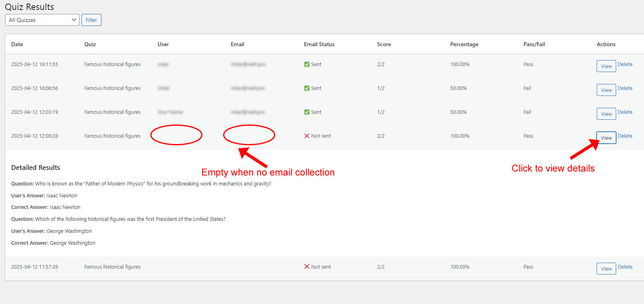Click score 1/2 in the 16:06:56 row

tap(381, 88)
